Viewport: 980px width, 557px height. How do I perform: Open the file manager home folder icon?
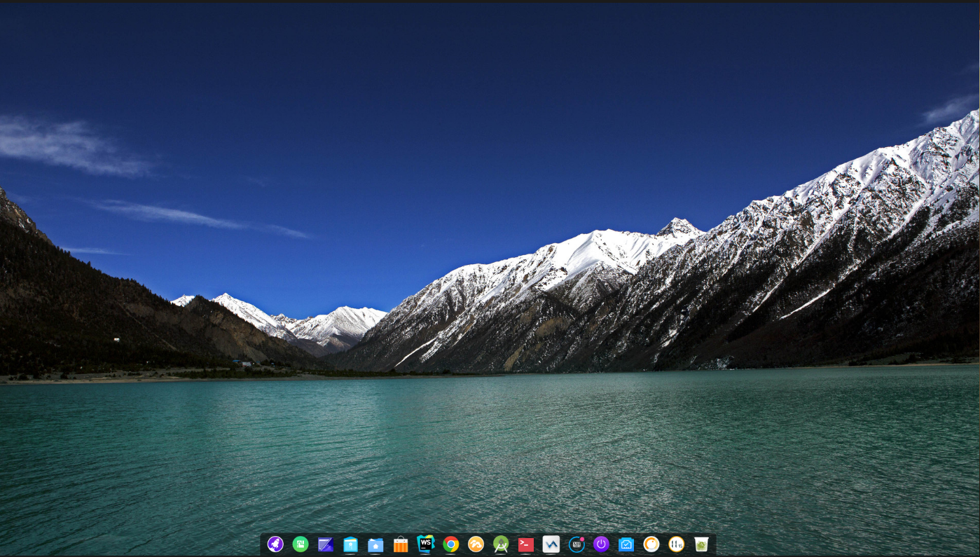pyautogui.click(x=375, y=544)
